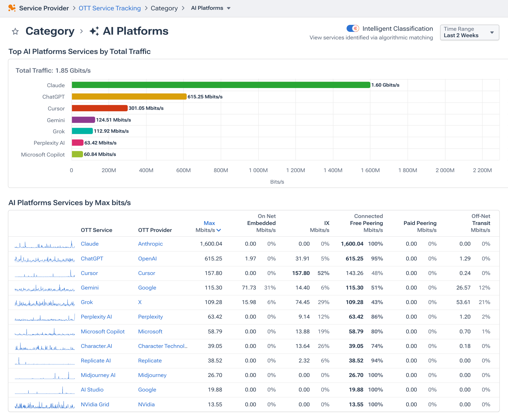Click Total Traffic: 1.85 Gbits/s text
Screen dimensions: 508x420
point(53,70)
